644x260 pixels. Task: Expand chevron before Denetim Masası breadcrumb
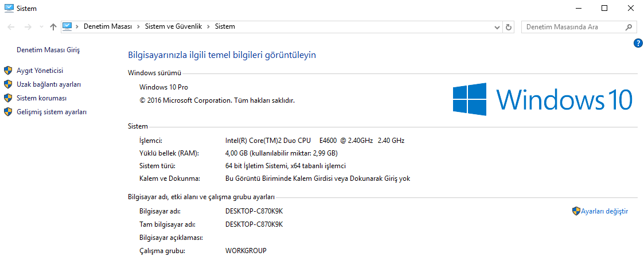click(x=77, y=26)
